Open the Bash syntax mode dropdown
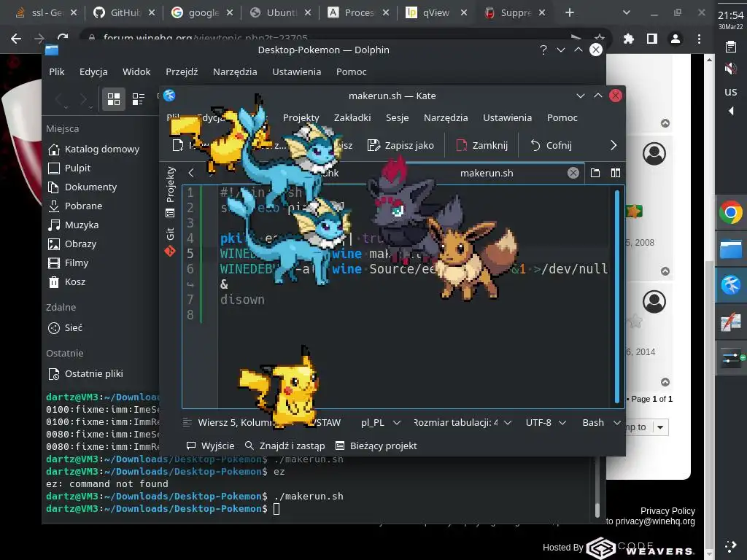 click(601, 422)
